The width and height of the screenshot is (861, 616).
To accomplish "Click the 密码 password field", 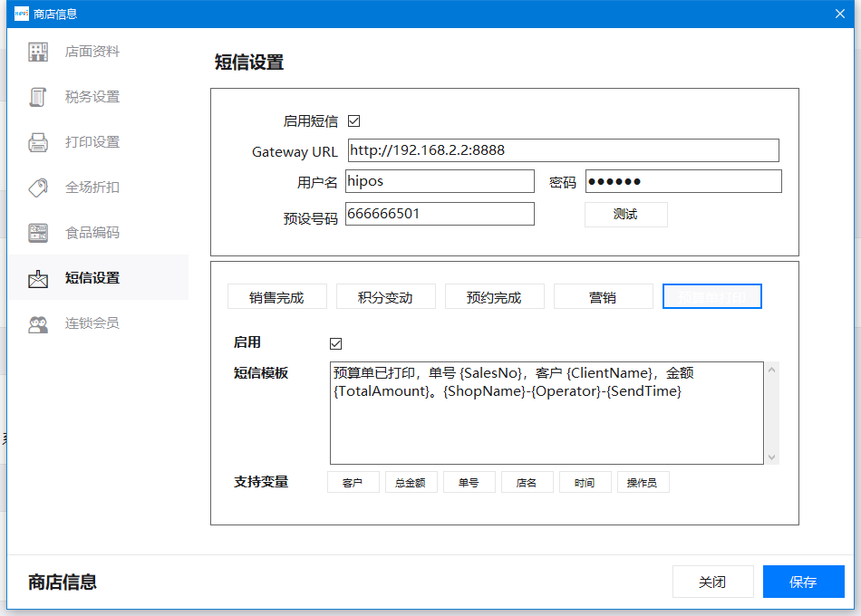I will pos(683,181).
